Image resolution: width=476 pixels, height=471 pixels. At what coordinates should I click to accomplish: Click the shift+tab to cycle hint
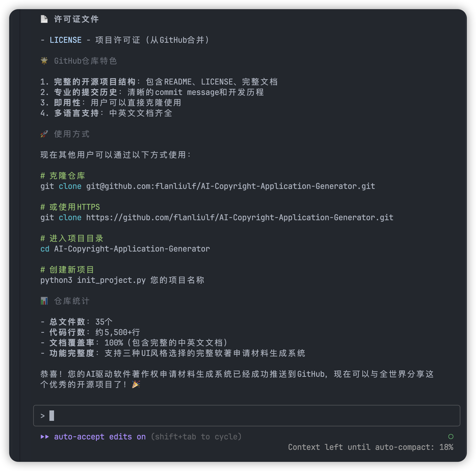point(196,437)
